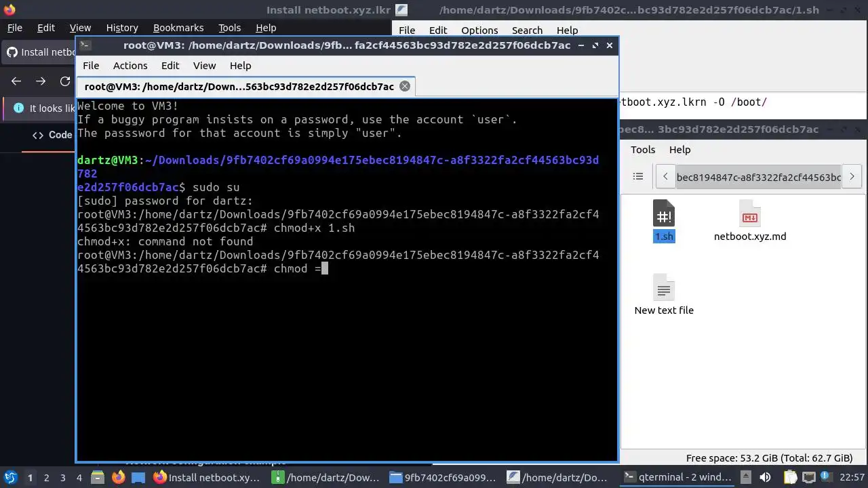Click show desktop icon on taskbar
Viewport: 868px width, 488px height.
point(138,477)
